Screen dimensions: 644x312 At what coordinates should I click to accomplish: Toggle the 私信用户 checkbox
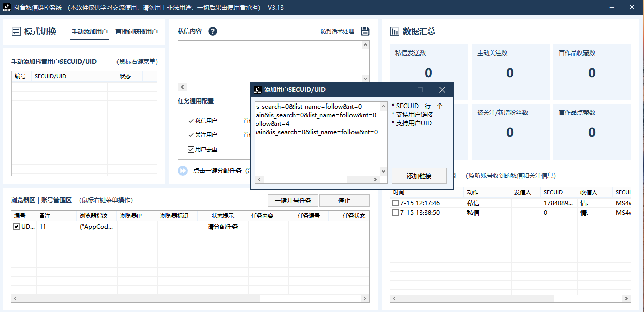[191, 121]
